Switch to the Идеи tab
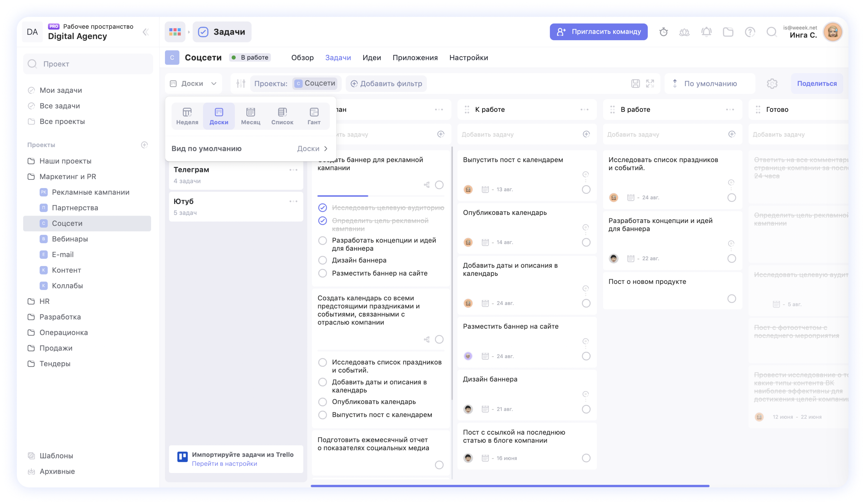 (x=371, y=58)
